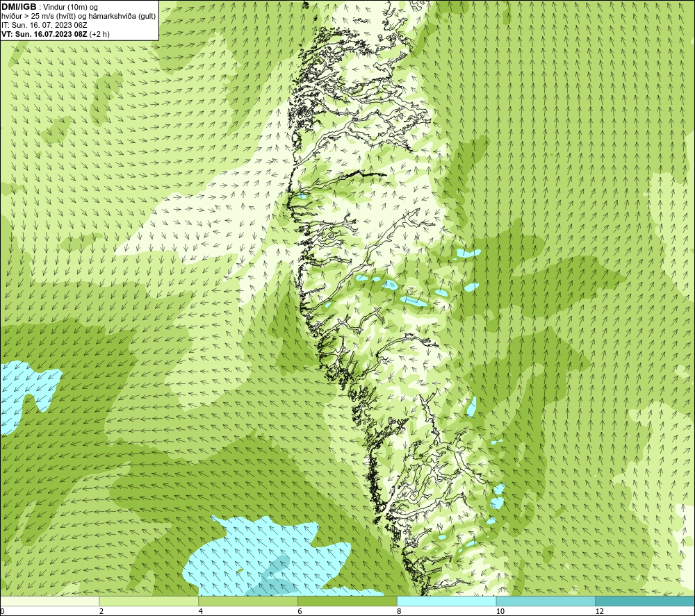Click the DMI/IGB title text

(19, 7)
